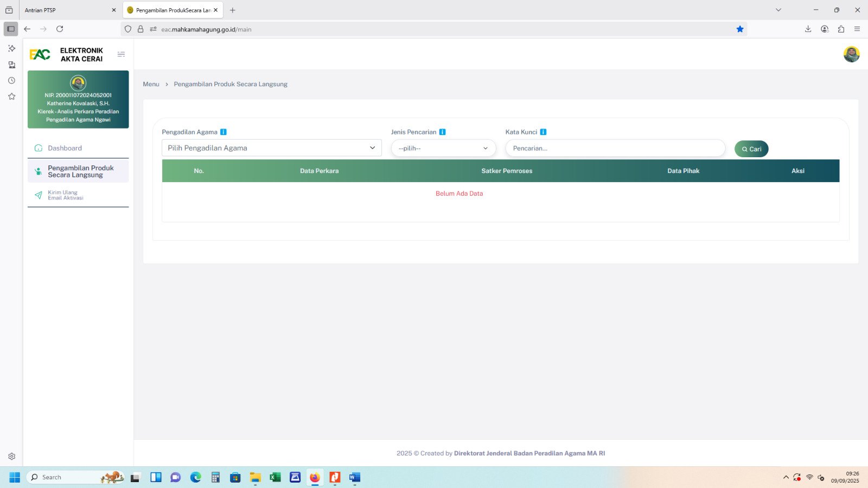Click the info icon beside Pengadilan Agama
The height and width of the screenshot is (488, 868).
[x=224, y=132]
